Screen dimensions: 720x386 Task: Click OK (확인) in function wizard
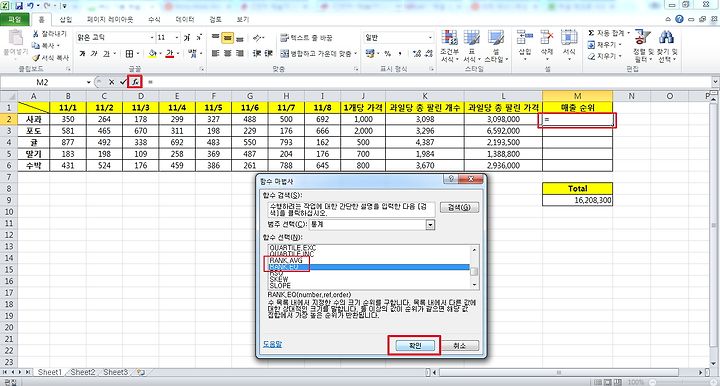415,346
